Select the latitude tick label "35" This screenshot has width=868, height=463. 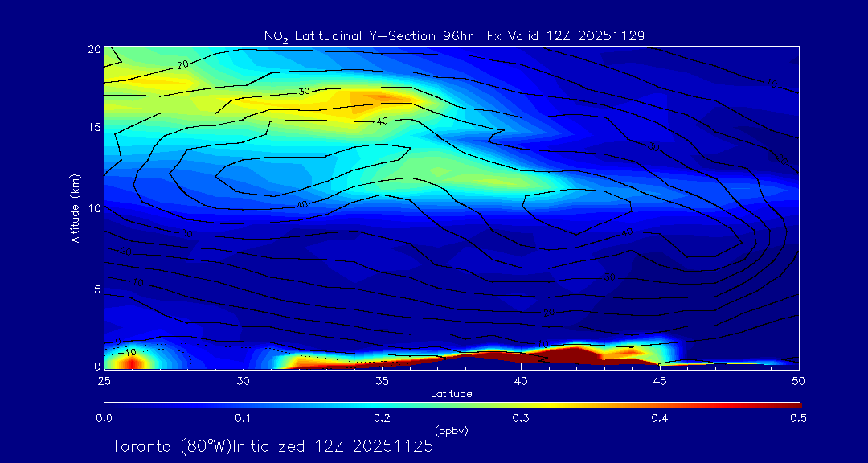pyautogui.click(x=382, y=381)
